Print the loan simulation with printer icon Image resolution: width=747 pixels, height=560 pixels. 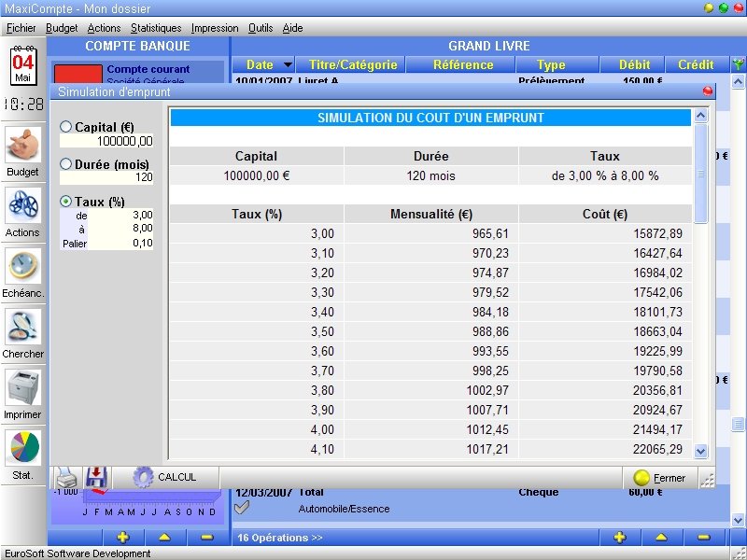tap(65, 476)
